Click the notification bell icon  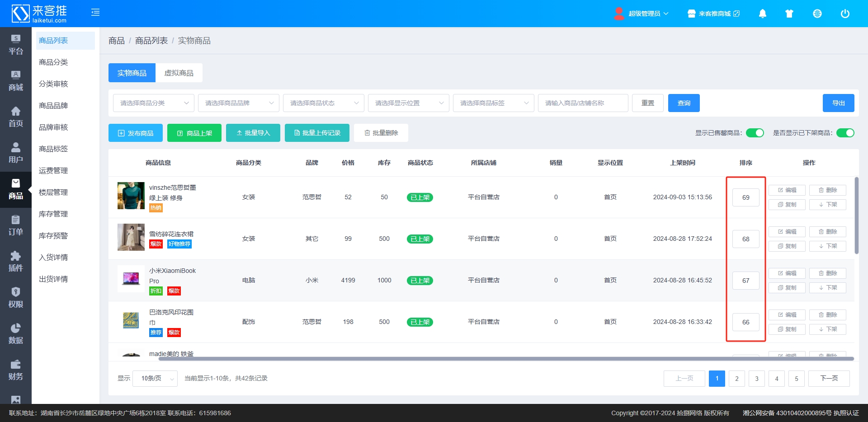[x=762, y=14]
